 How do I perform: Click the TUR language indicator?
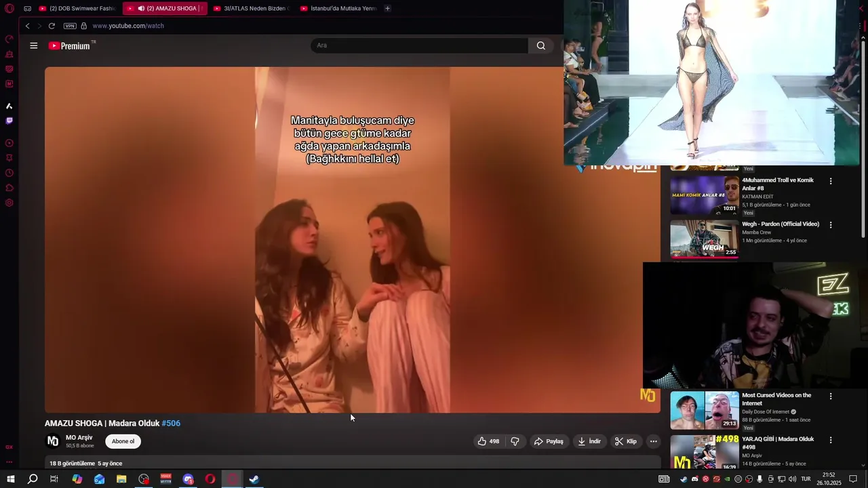[x=806, y=479]
